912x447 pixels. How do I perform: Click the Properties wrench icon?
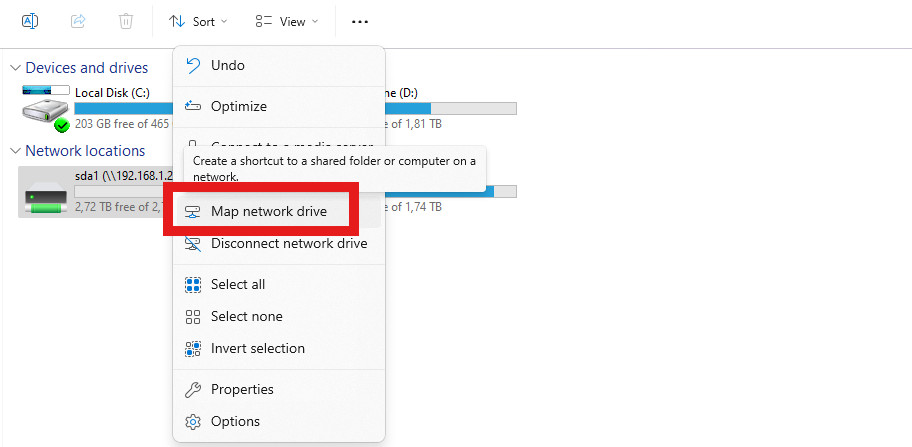pos(193,389)
